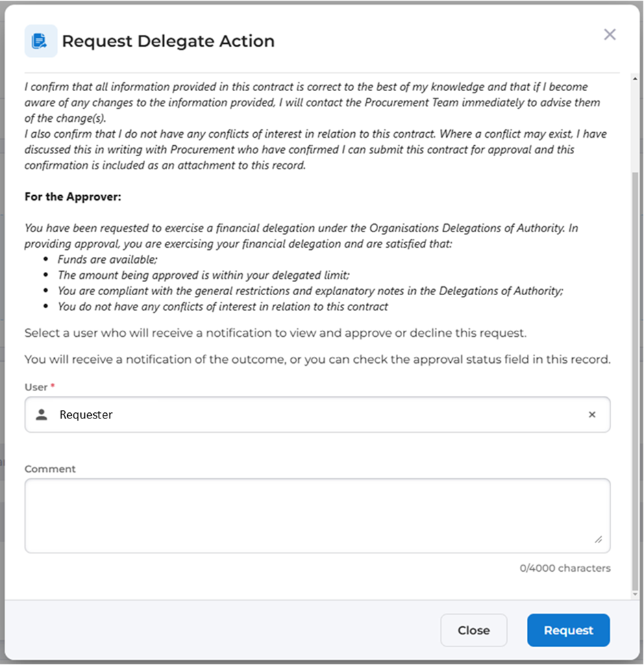The image size is (644, 665).
Task: Clear the selected Requester user
Action: point(592,414)
